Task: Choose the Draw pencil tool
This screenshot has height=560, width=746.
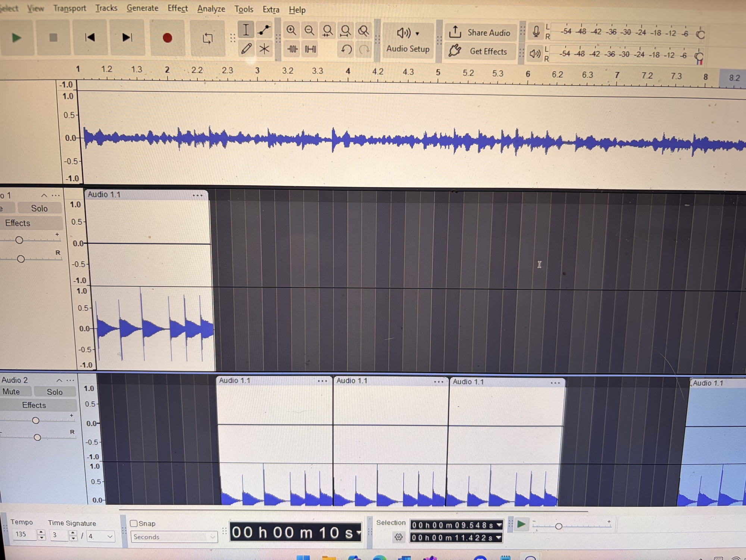Action: tap(246, 49)
